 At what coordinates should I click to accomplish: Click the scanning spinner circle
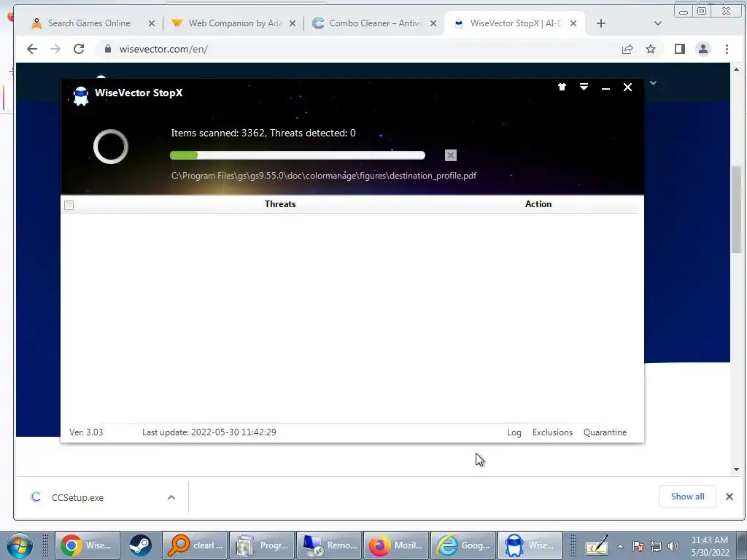(x=111, y=147)
